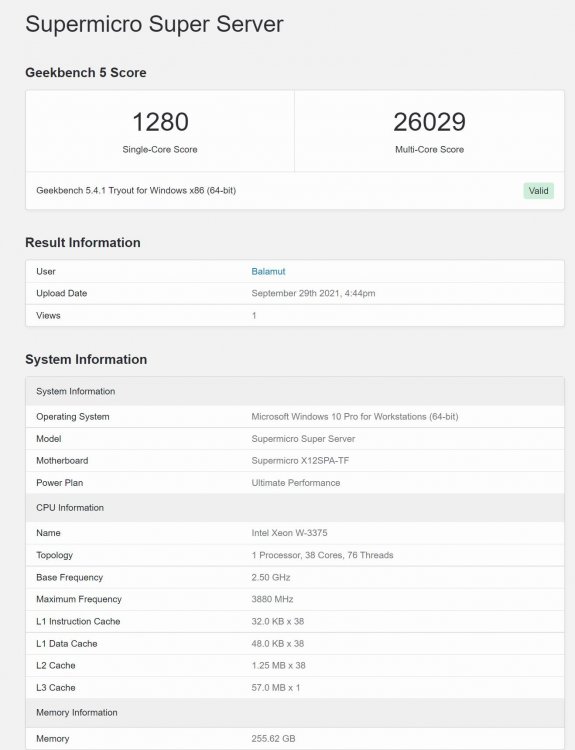The width and height of the screenshot is (575, 750).
Task: Select the 3880 MHz value
Action: (272, 599)
